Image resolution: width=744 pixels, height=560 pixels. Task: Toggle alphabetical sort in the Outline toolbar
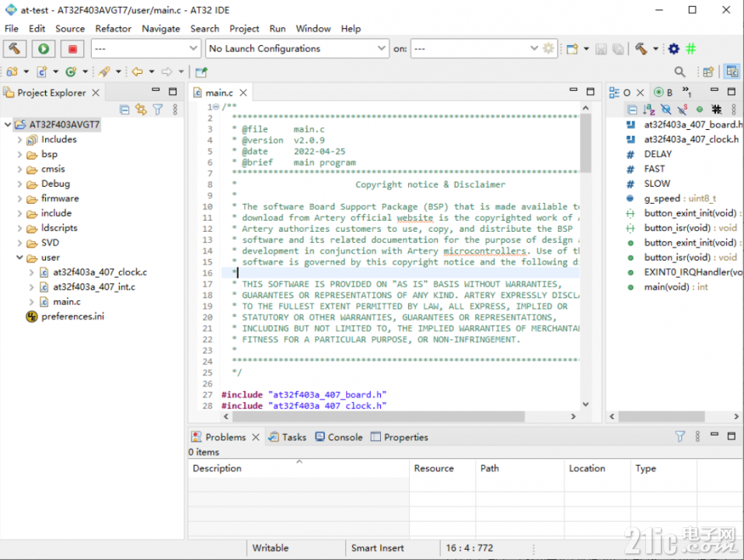tap(648, 110)
